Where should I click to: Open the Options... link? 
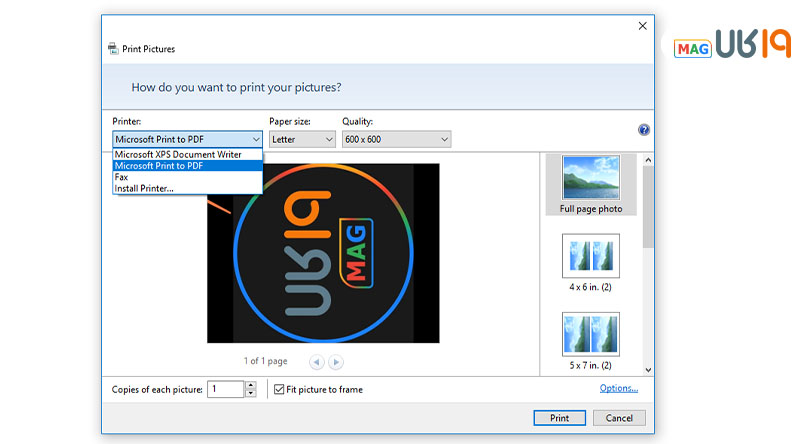pyautogui.click(x=618, y=389)
